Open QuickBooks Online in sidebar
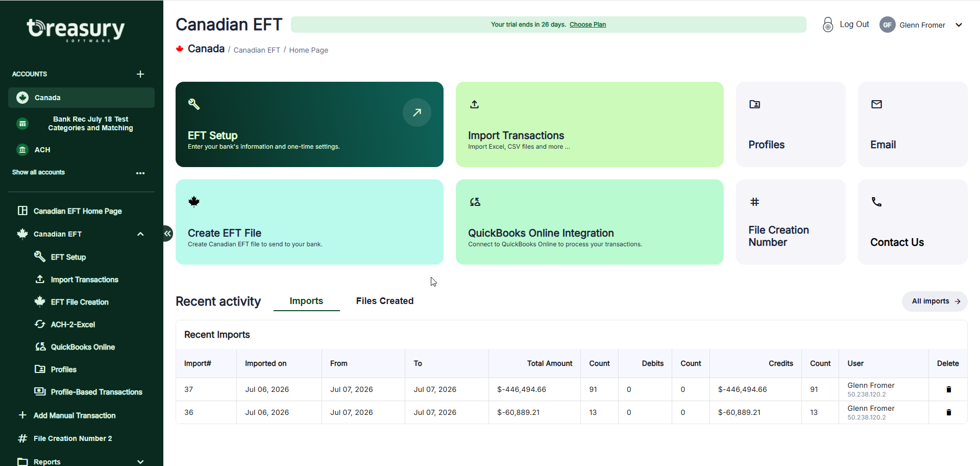980x466 pixels. pyautogui.click(x=83, y=347)
